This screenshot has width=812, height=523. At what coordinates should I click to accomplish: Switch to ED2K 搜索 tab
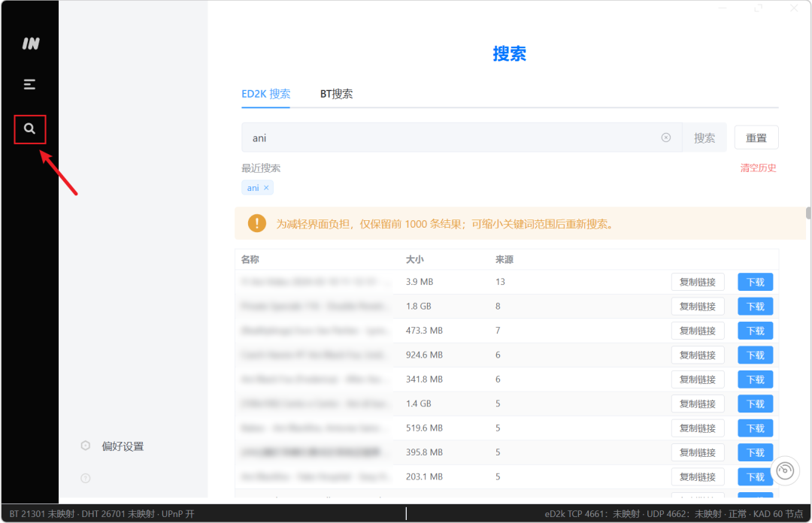tap(265, 94)
